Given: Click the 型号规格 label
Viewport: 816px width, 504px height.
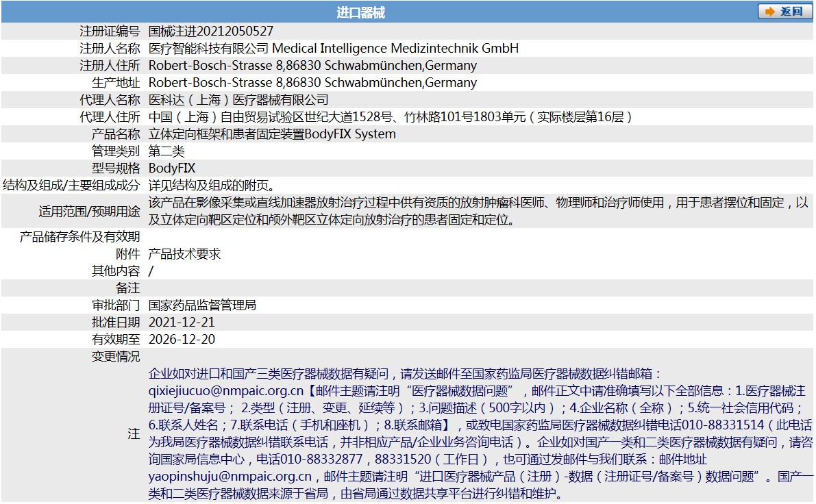Looking at the screenshot, I should coord(116,168).
